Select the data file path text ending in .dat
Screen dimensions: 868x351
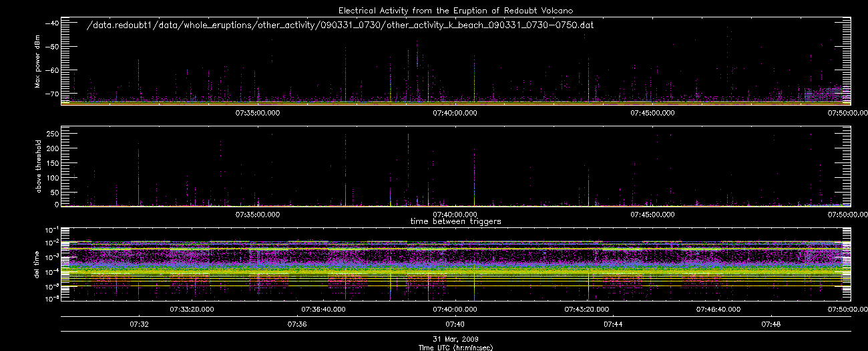point(341,25)
